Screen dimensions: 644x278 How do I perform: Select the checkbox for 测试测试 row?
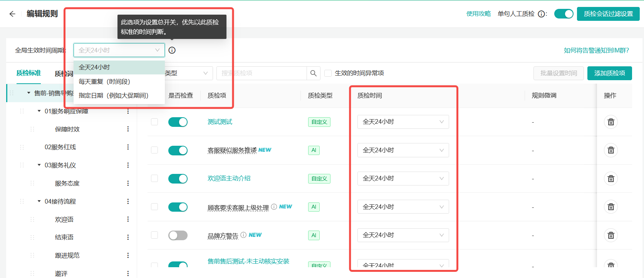[x=154, y=122]
